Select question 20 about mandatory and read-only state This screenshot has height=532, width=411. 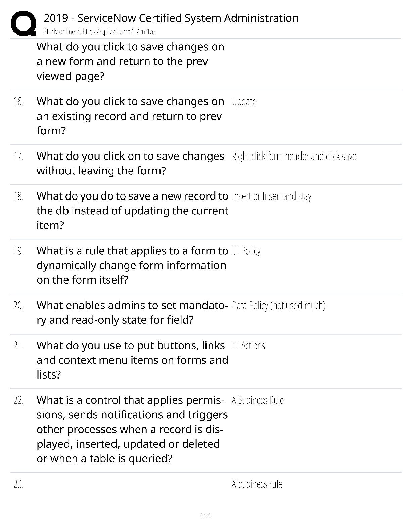(132, 312)
